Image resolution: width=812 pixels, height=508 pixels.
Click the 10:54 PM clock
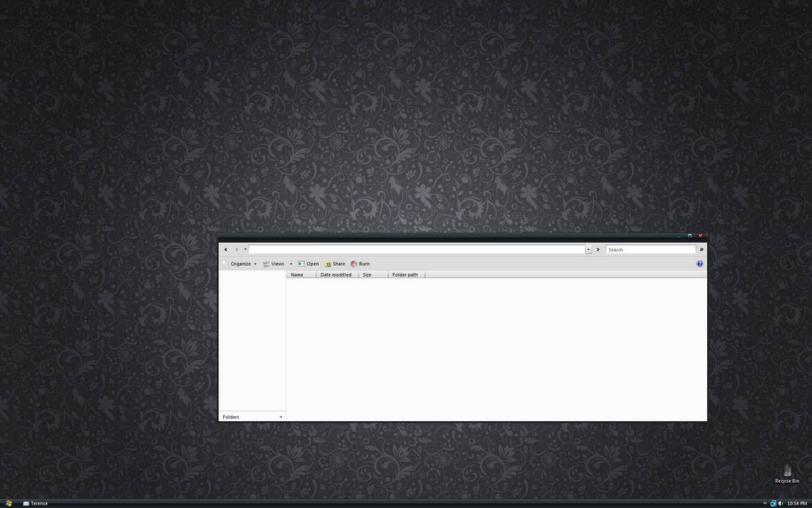797,504
